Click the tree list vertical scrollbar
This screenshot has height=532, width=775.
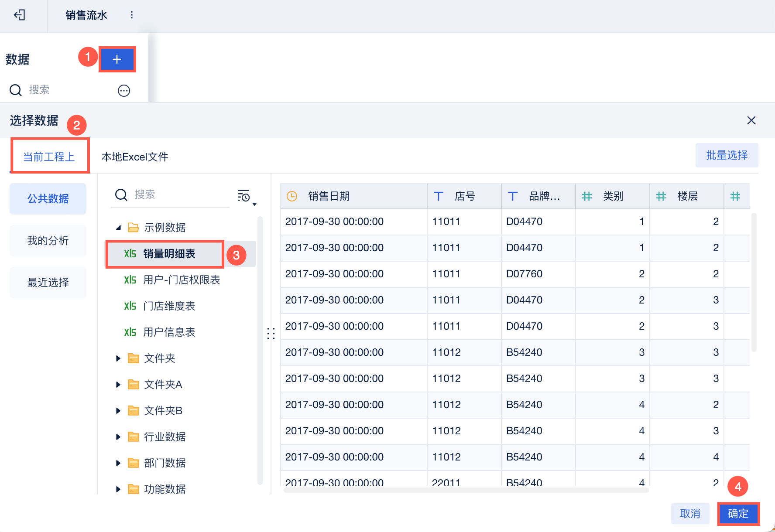pos(260,351)
